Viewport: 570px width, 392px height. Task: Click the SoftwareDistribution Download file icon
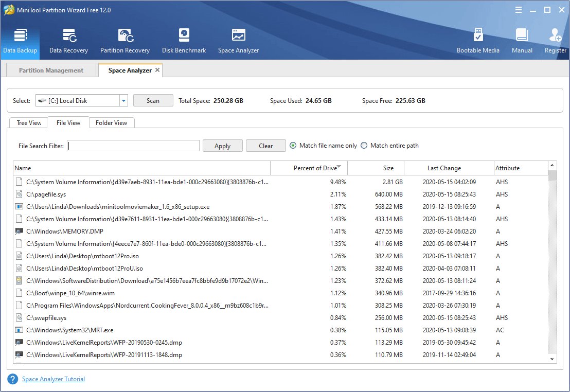[19, 281]
